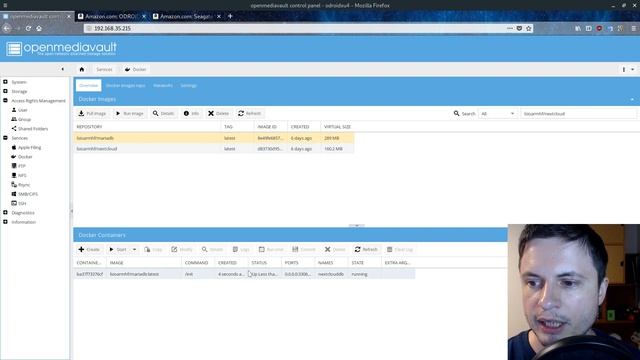Screen dimensions: 640x360
Task: Switch to Docker images repo tab
Action: (x=125, y=85)
